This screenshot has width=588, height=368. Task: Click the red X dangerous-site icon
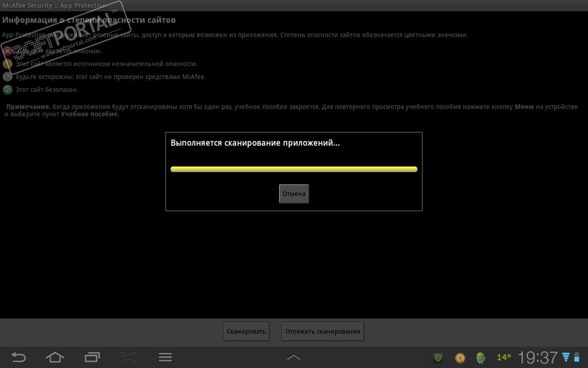click(7, 51)
